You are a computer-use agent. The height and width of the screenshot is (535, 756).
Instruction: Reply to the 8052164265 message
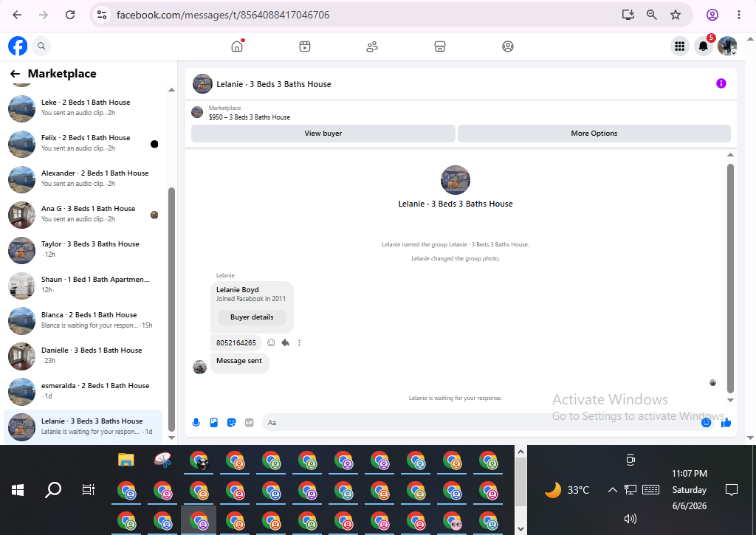pyautogui.click(x=286, y=342)
